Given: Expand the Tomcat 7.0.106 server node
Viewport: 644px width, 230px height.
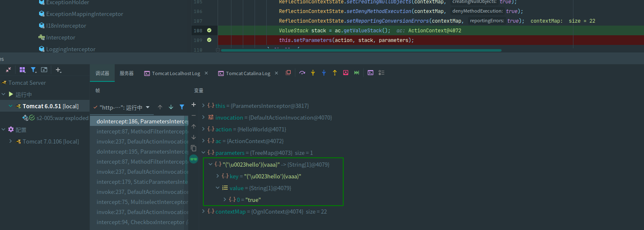Looking at the screenshot, I should 11,141.
